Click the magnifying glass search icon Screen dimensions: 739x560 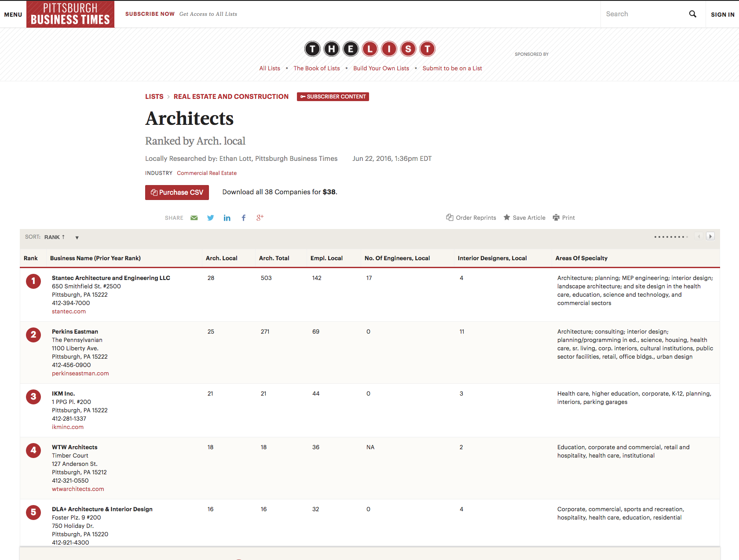pos(693,14)
